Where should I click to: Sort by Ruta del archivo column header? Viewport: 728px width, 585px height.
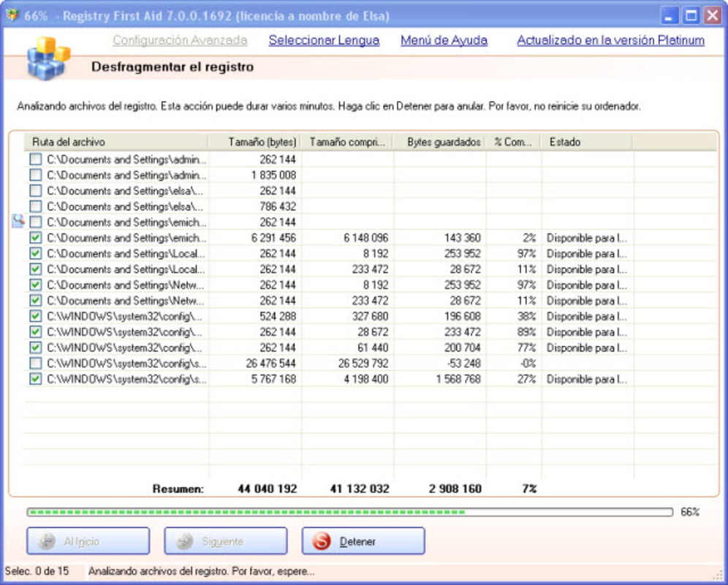(116, 142)
